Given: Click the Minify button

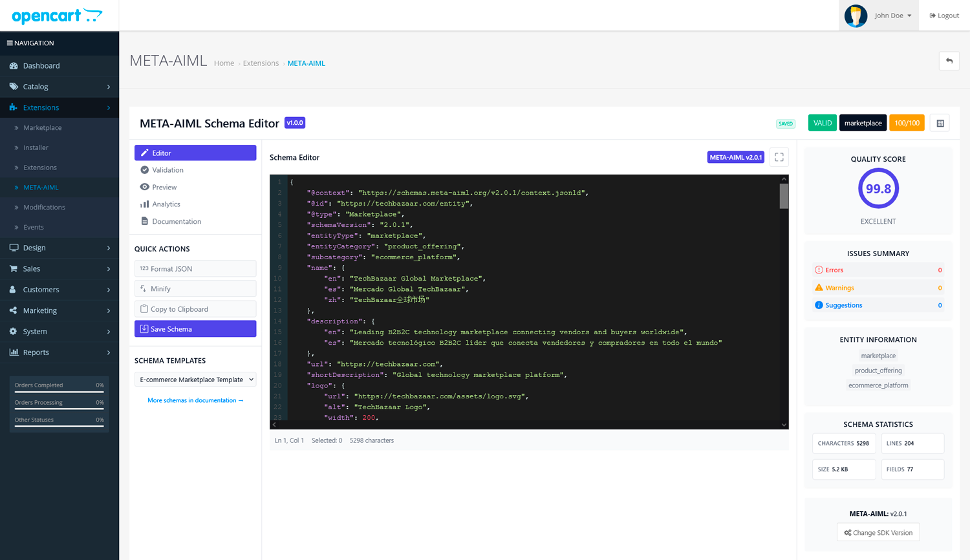Looking at the screenshot, I should (x=195, y=288).
